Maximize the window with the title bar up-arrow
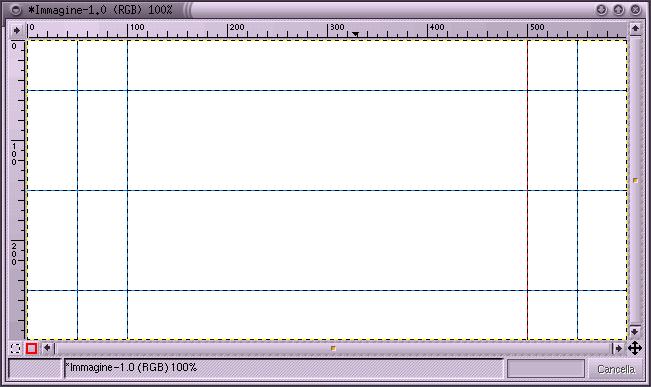Screen dimensions: 651x387 [618, 9]
